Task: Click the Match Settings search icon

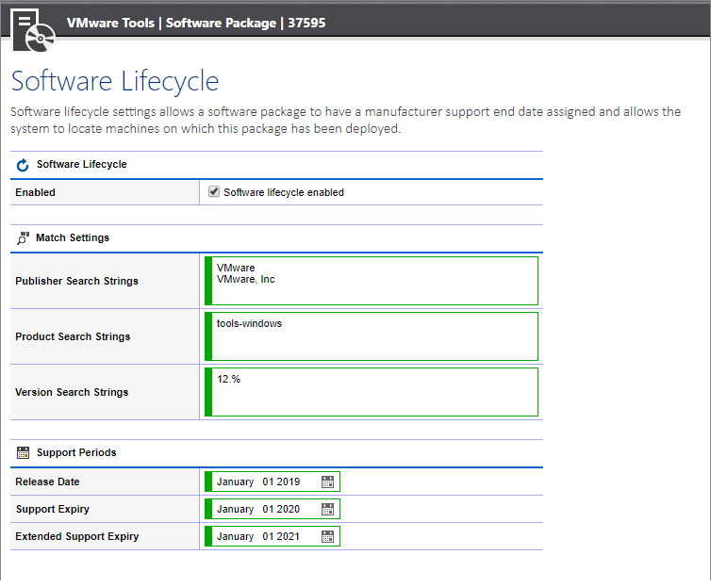Action: 24,238
